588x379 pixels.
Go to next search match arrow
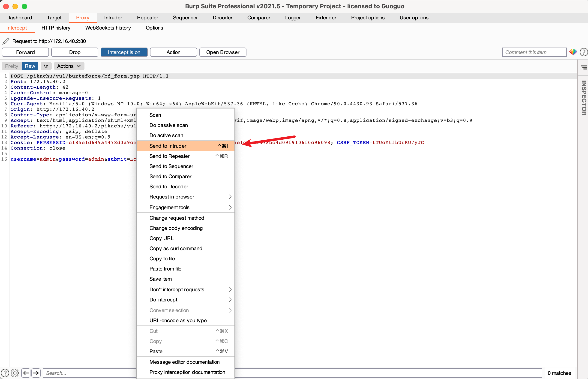tap(36, 373)
